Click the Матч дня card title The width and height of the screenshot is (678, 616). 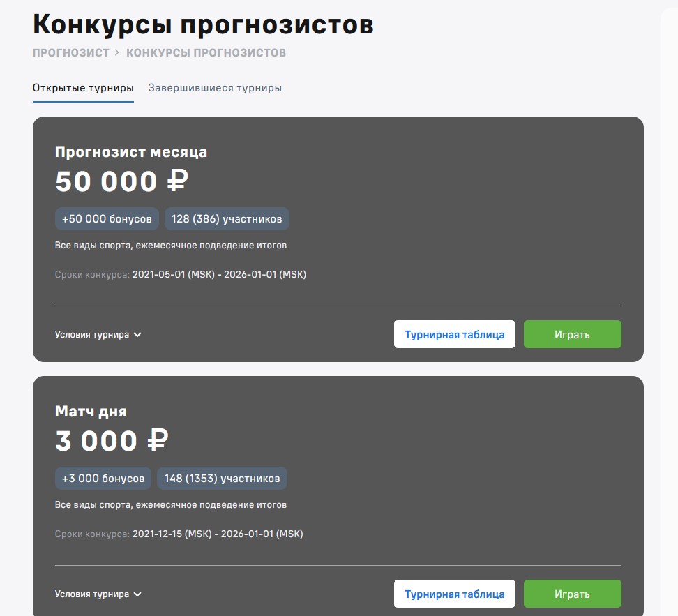click(89, 411)
